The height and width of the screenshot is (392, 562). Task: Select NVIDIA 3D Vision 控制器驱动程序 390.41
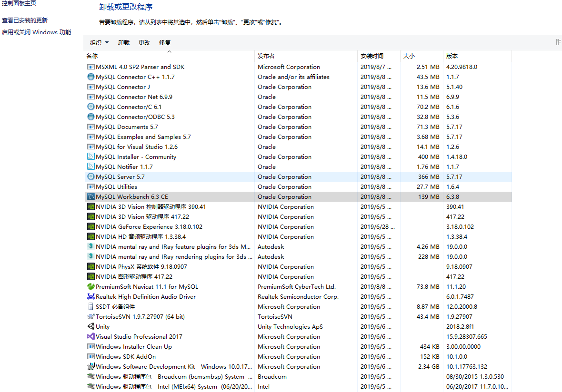tap(298, 207)
